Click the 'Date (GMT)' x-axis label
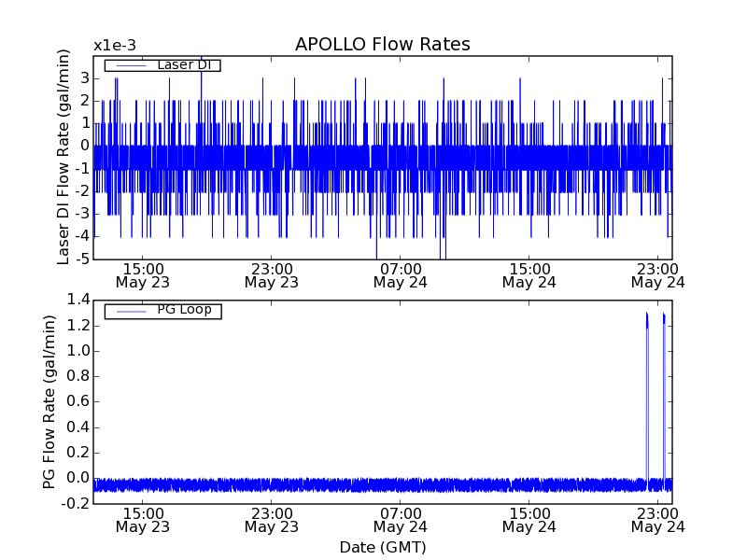This screenshot has width=747, height=560. tap(382, 547)
